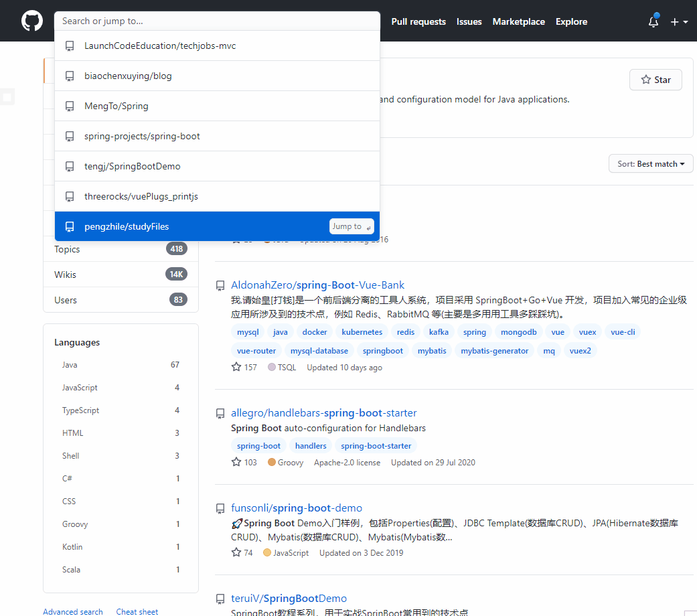Open the AldonahZero/spring-Boot-Vue-Bank repository link
This screenshot has width=697, height=616.
click(317, 285)
